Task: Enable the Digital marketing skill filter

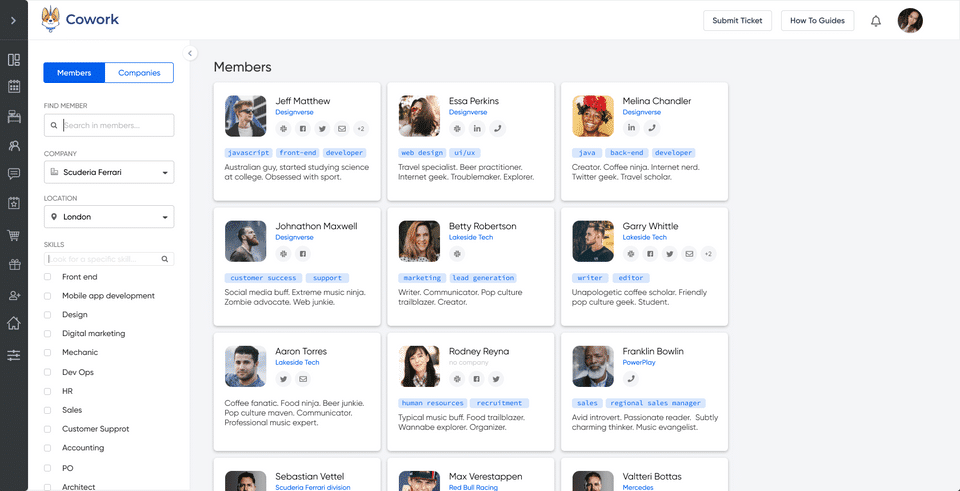Action: tap(48, 334)
